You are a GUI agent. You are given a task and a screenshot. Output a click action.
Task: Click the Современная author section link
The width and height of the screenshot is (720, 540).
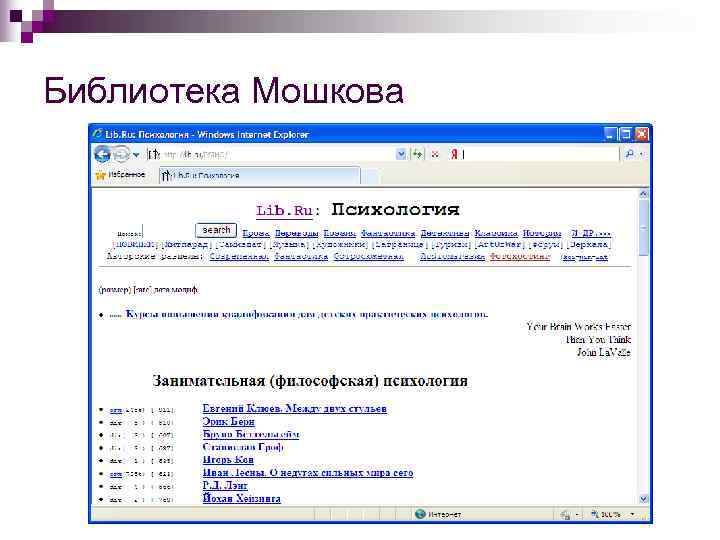coord(239,256)
